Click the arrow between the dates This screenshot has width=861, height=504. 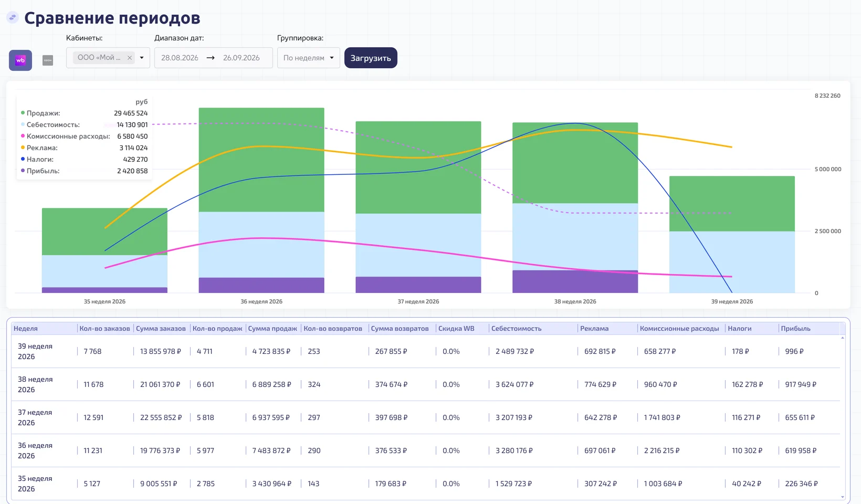[x=211, y=58]
